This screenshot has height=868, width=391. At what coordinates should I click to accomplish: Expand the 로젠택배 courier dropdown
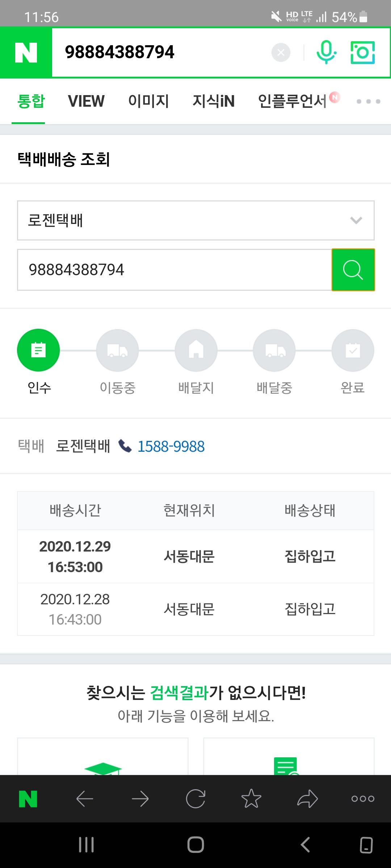pyautogui.click(x=195, y=220)
